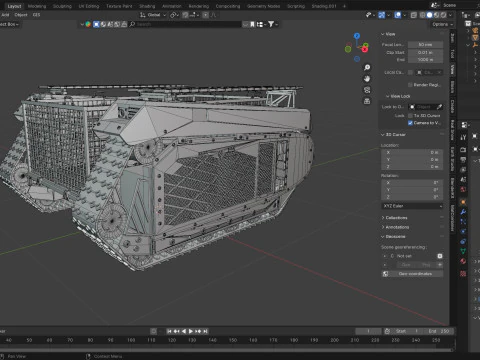Open the Object menu in viewport header
The image size is (480, 360).
21,15
